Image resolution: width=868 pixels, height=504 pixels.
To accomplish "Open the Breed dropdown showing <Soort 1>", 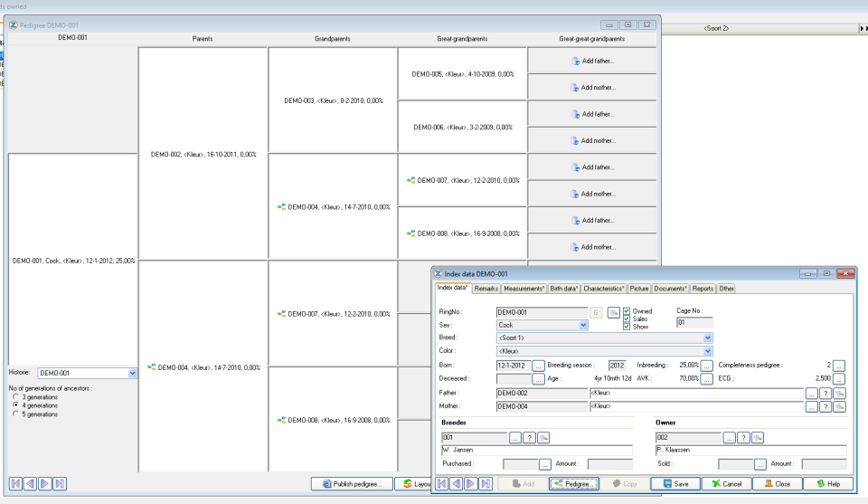I will pyautogui.click(x=707, y=338).
